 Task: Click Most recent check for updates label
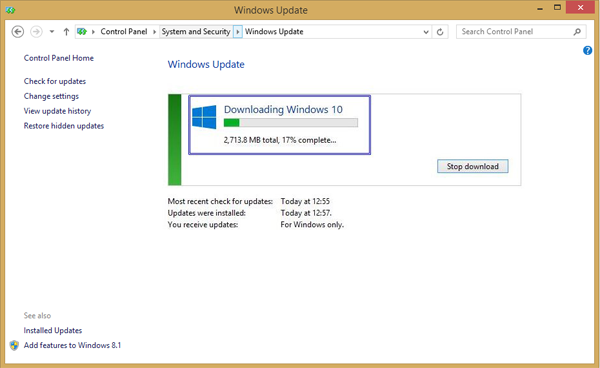pyautogui.click(x=220, y=201)
